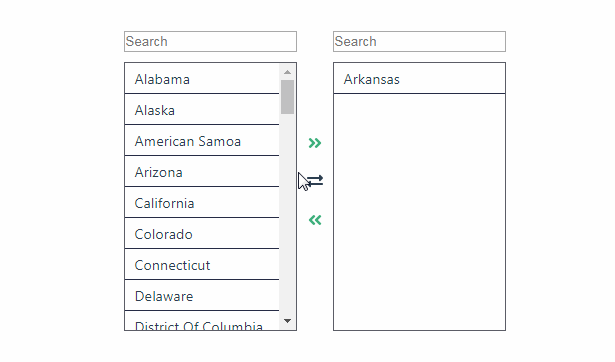Click empty area of right list box
This screenshot has height=362, width=615.
419,212
